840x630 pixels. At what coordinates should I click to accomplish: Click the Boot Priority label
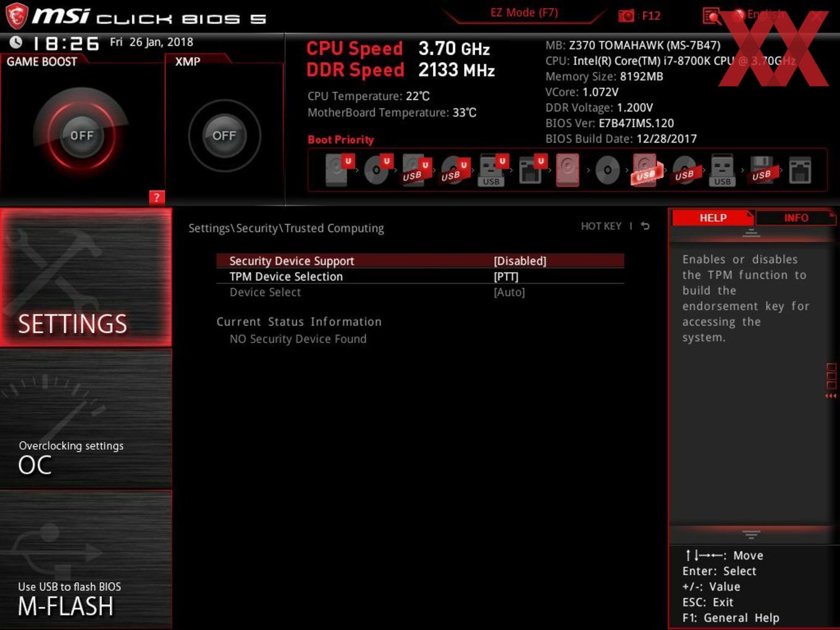point(341,140)
